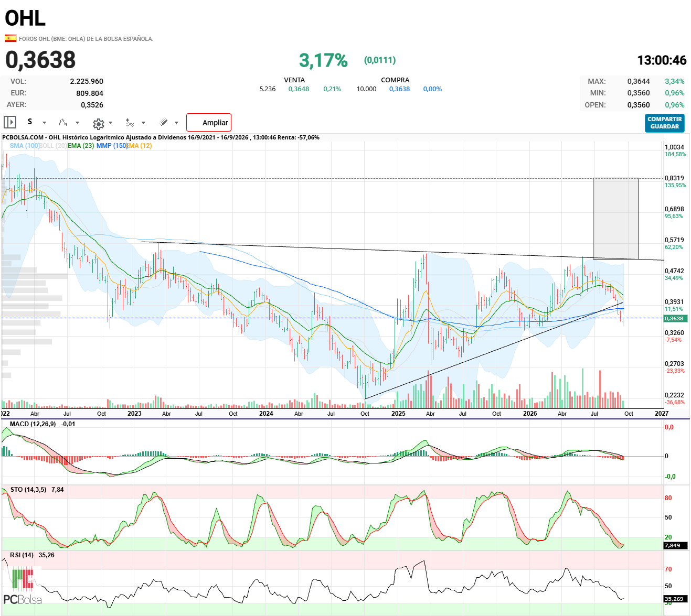Viewport: 691px width, 616px height.
Task: Click the COMPRA volume 10.000
Action: point(367,89)
